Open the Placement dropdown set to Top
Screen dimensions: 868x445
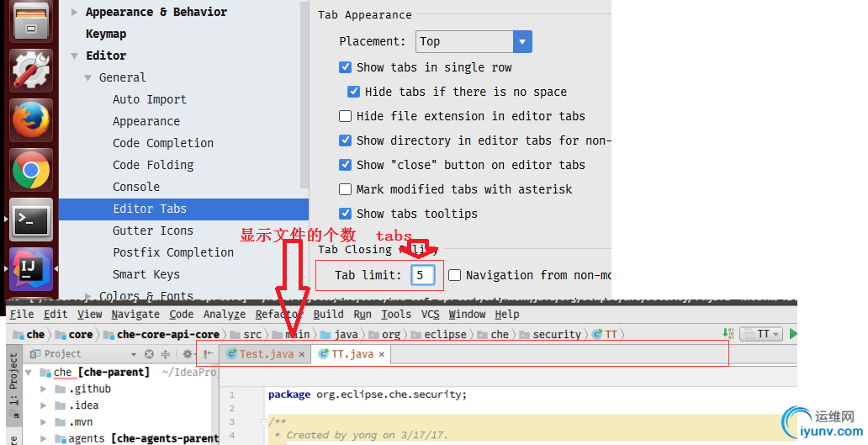[474, 41]
